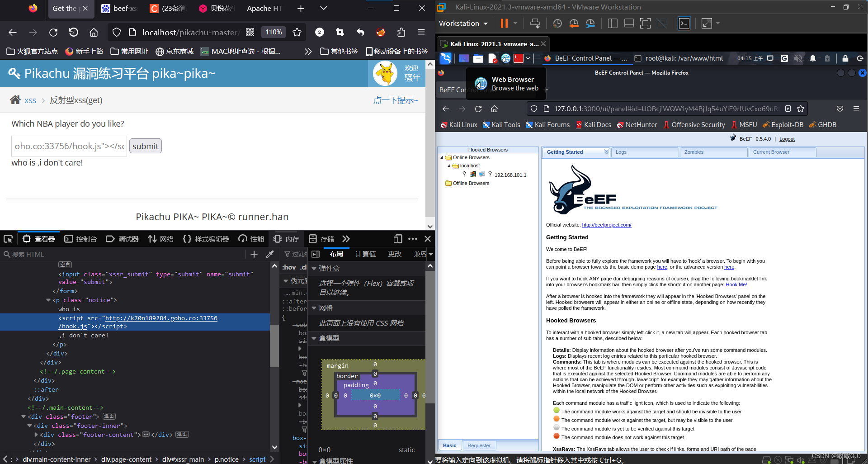Click the 搜索 HTML search field

123,254
